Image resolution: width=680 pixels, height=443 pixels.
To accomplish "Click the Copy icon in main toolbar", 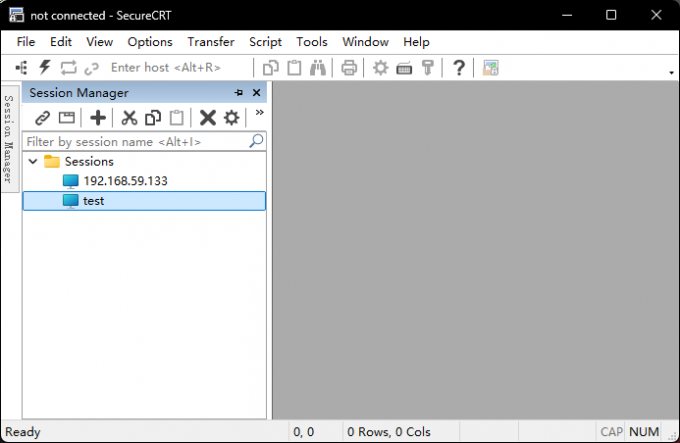I will click(271, 68).
